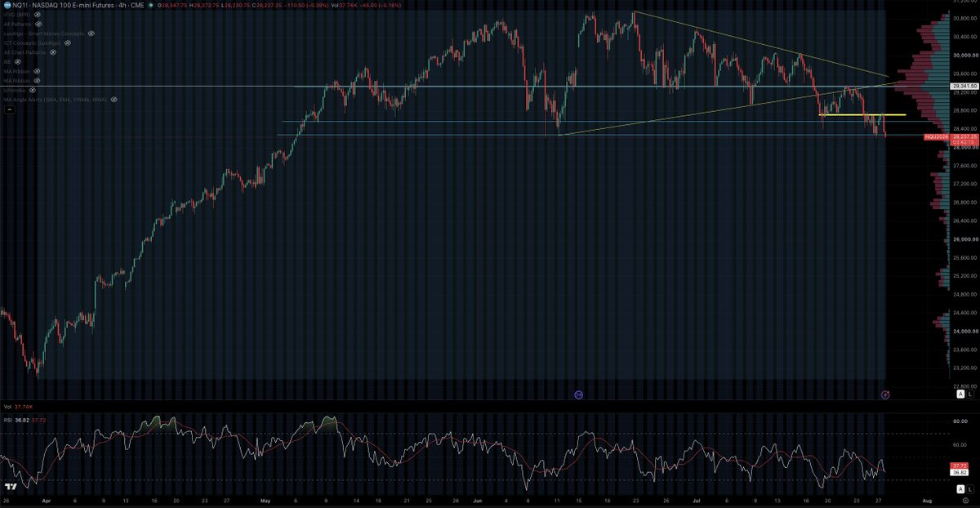Click the 80.00 level on RSI axis

[959, 422]
